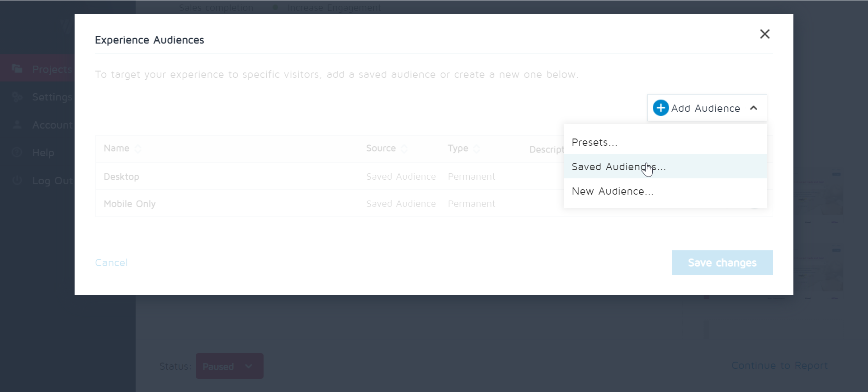Click the blue plus Add Audience icon
Screen dimensions: 868x392
pos(660,108)
